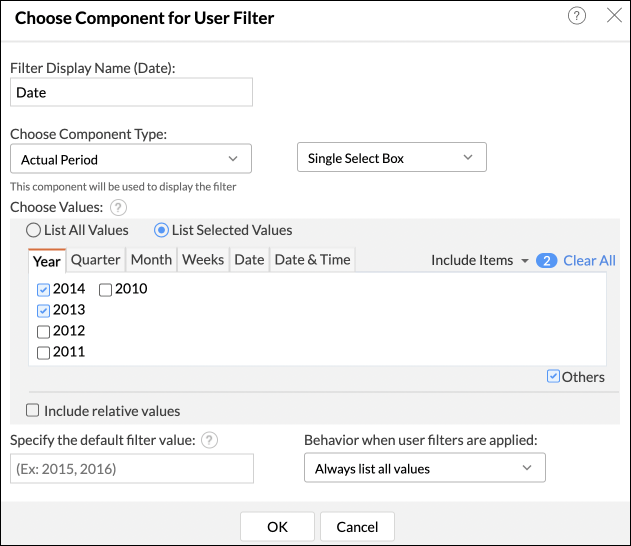Image resolution: width=631 pixels, height=546 pixels.
Task: Expand the Single Select Box dropdown
Action: point(391,158)
